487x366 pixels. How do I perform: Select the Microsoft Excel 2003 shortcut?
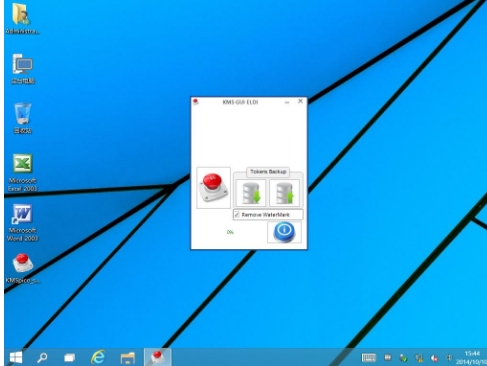(x=22, y=172)
